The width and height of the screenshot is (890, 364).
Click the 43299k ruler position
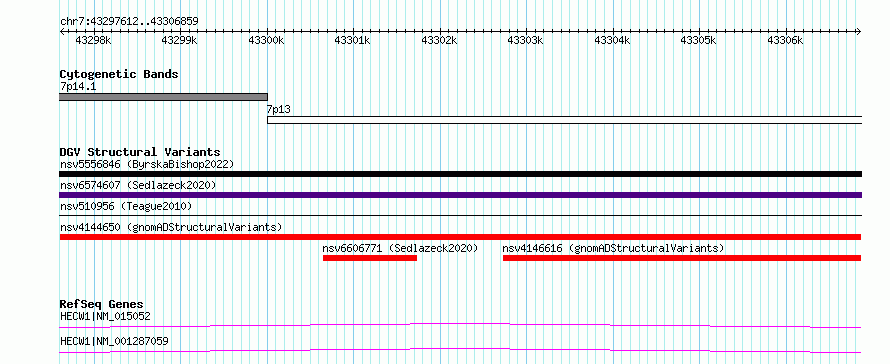click(x=180, y=40)
